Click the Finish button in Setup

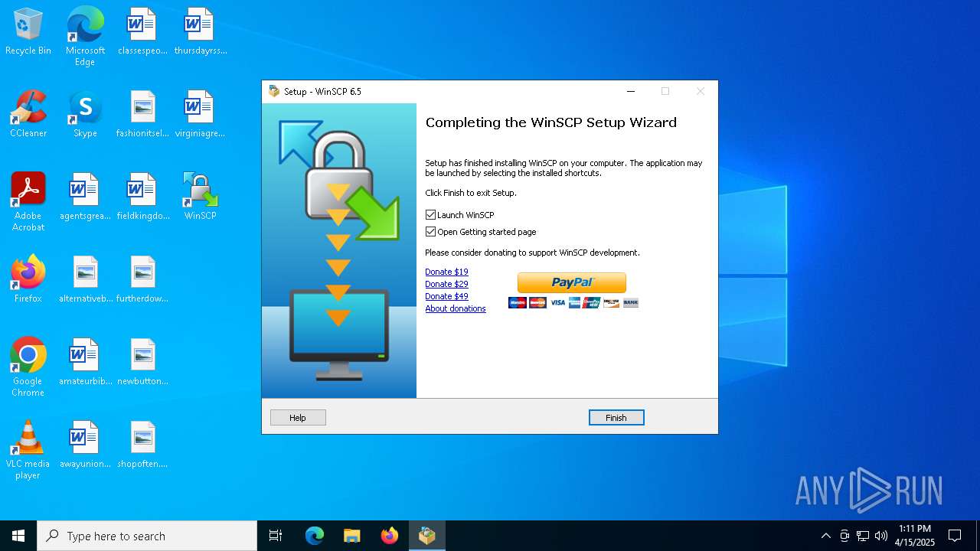click(616, 418)
